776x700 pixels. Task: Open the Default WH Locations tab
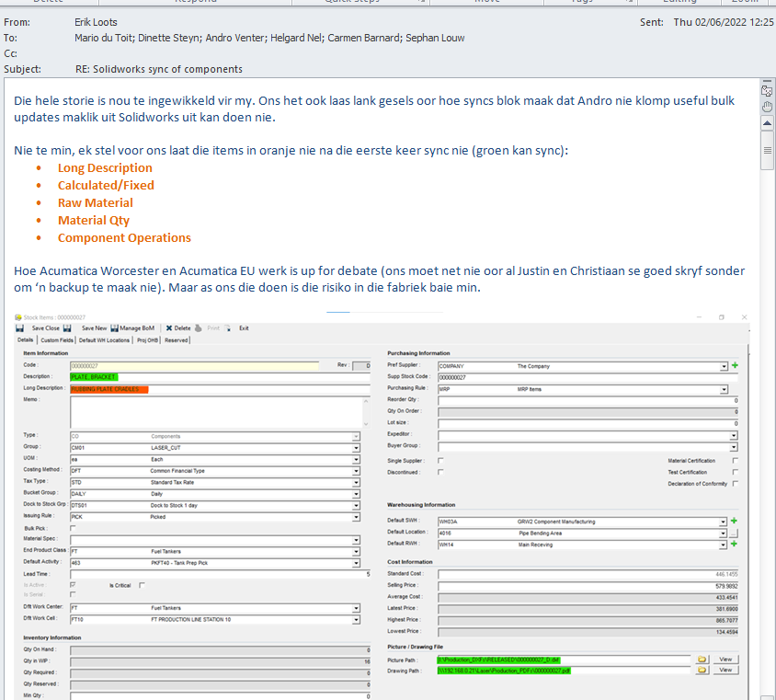click(x=105, y=340)
